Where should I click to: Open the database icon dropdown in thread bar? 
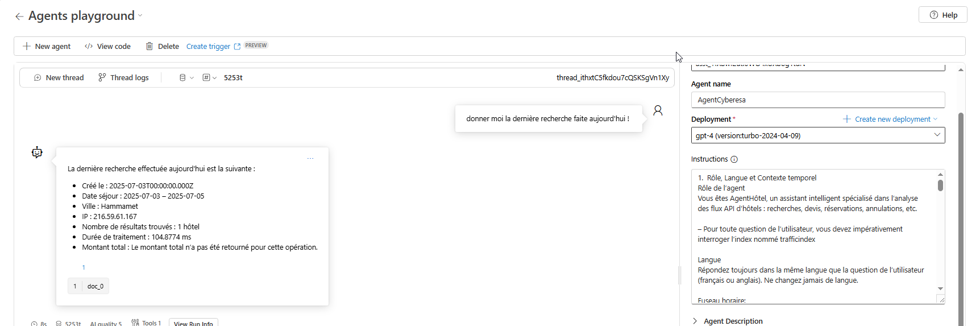point(186,77)
